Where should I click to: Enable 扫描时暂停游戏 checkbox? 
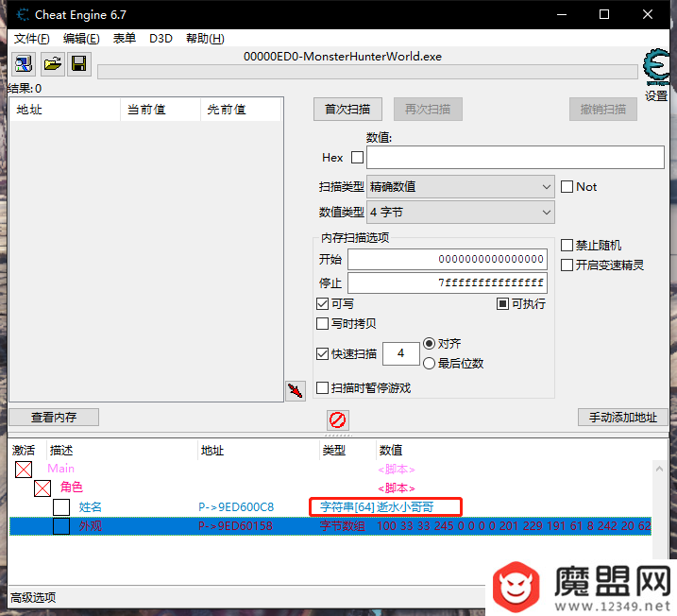pos(323,388)
